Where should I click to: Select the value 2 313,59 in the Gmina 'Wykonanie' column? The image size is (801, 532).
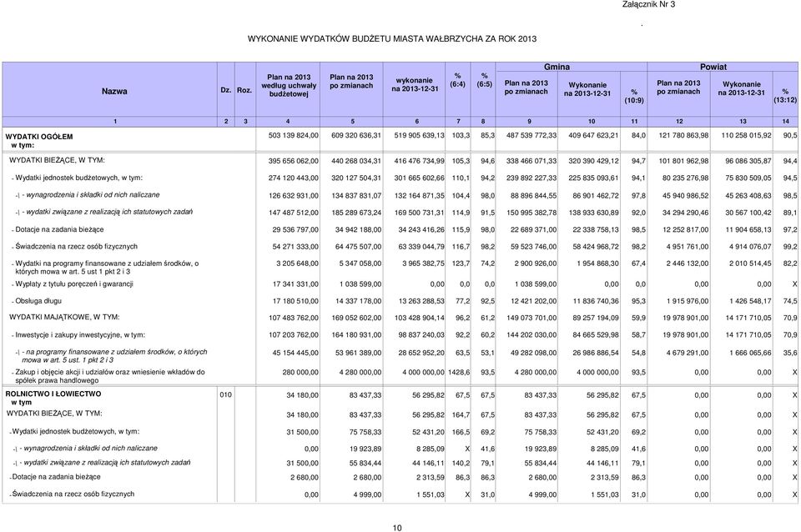pyautogui.click(x=604, y=478)
